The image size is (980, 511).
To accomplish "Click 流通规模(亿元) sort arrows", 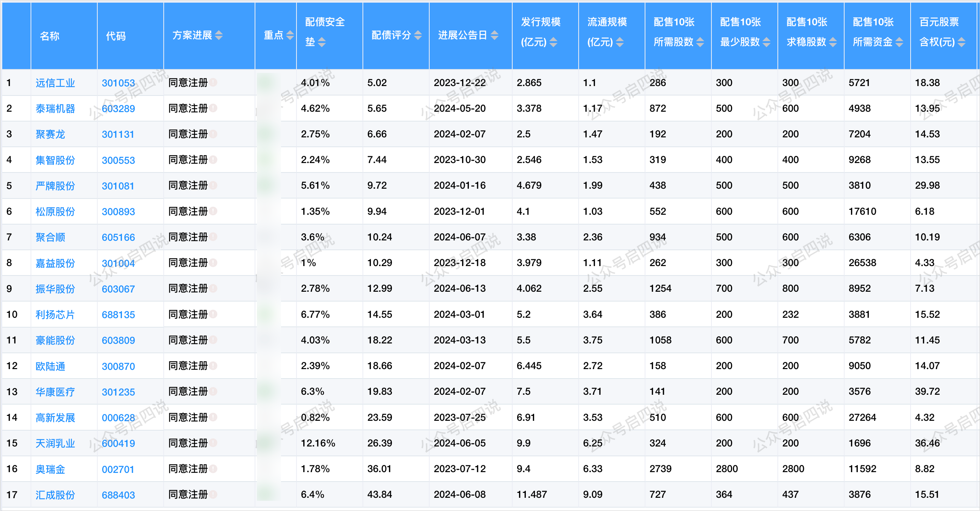I will [620, 42].
